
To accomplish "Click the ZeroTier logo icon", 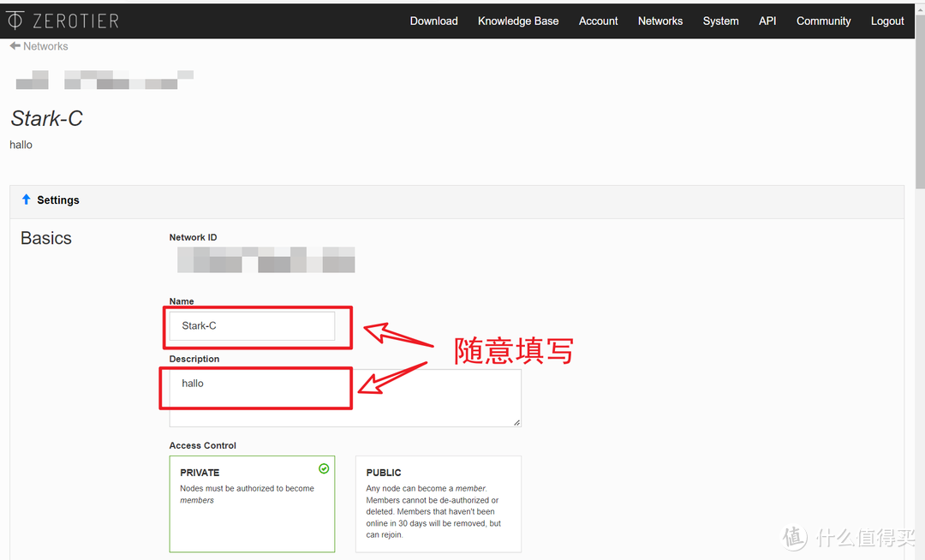I will [x=15, y=21].
